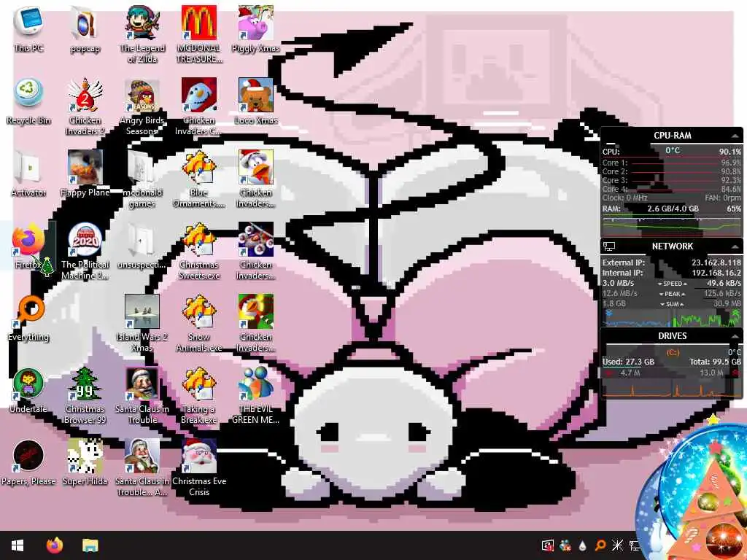The image size is (747, 560).
Task: Select Snow Animals.exe icon
Action: point(199,323)
